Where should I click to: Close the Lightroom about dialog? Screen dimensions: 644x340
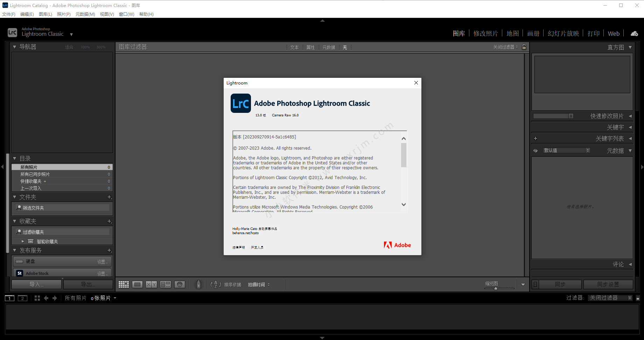click(416, 83)
